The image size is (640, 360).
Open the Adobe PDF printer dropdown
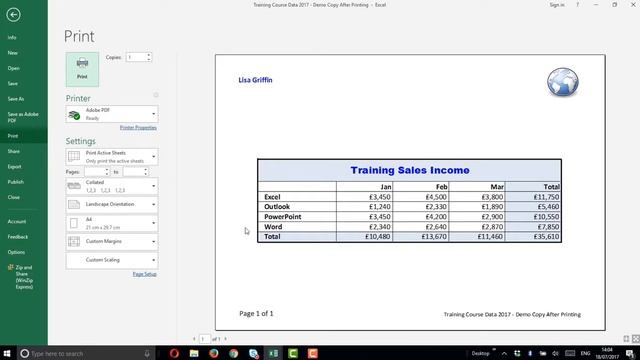(x=112, y=114)
